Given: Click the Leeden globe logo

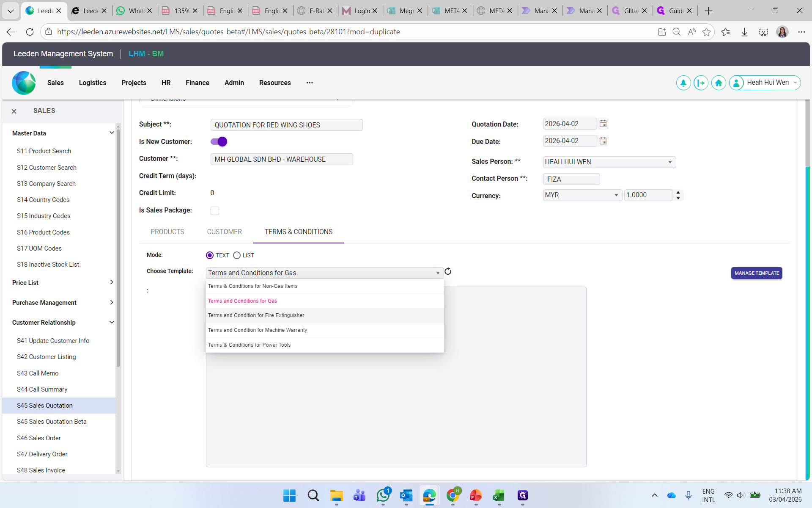Looking at the screenshot, I should click(x=24, y=83).
